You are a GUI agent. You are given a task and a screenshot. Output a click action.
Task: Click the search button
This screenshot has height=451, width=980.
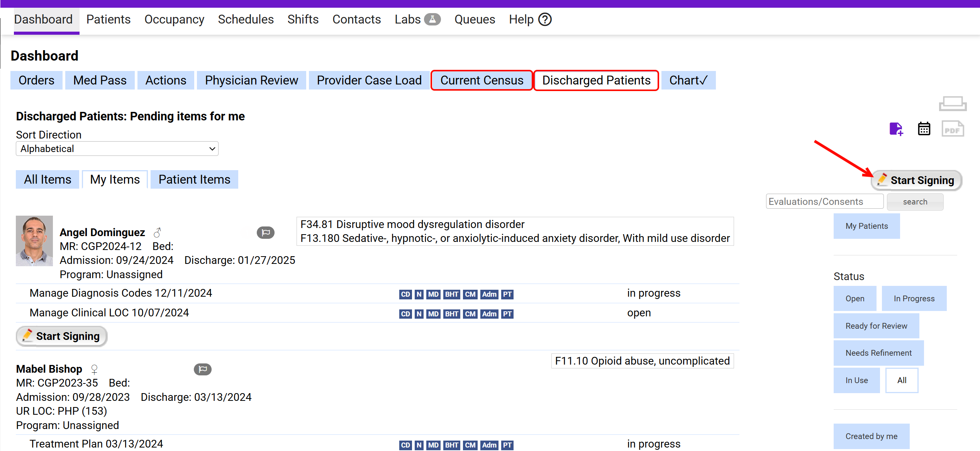tap(915, 202)
